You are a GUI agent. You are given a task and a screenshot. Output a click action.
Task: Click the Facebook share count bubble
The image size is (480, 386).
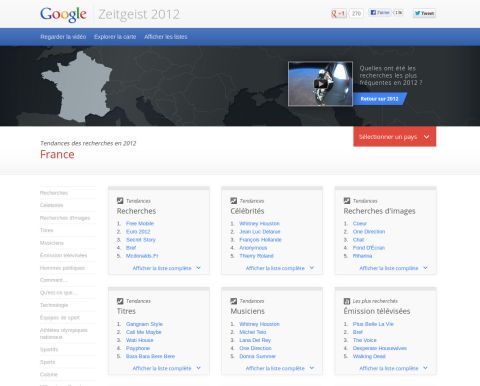(398, 13)
